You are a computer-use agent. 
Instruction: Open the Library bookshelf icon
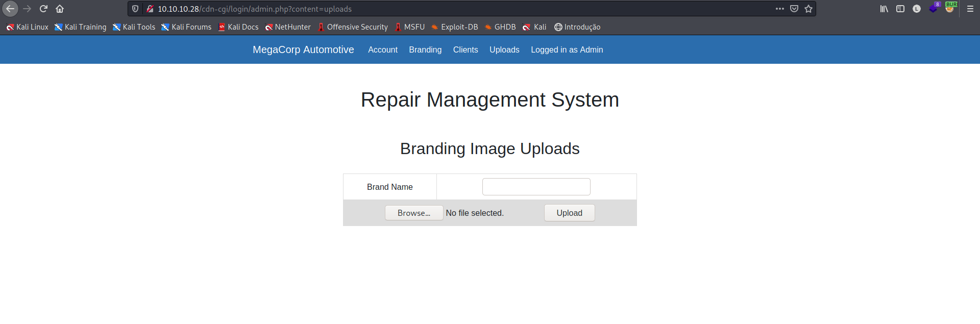(884, 9)
